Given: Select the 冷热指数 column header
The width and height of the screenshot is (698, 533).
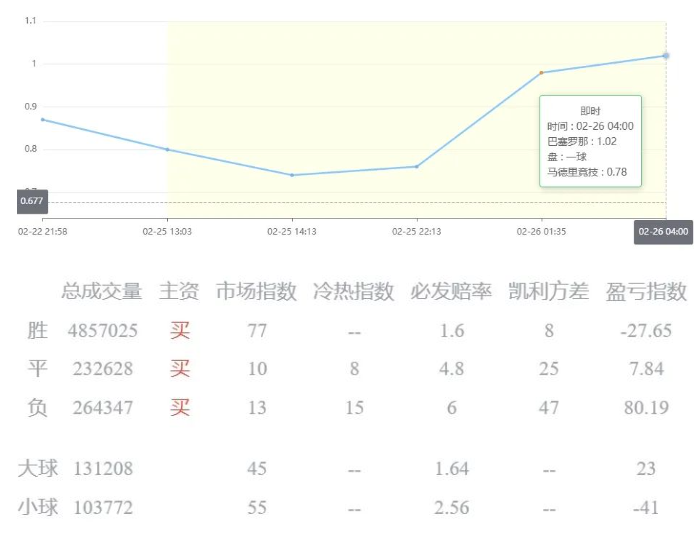Looking at the screenshot, I should coord(353,292).
